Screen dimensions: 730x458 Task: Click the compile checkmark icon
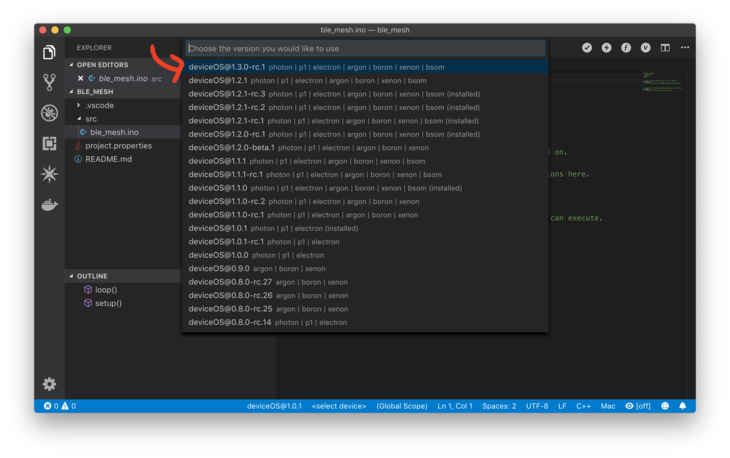pyautogui.click(x=587, y=47)
